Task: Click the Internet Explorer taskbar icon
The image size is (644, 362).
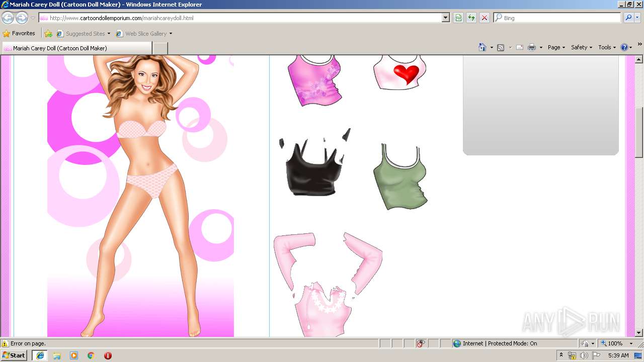Action: [40, 355]
